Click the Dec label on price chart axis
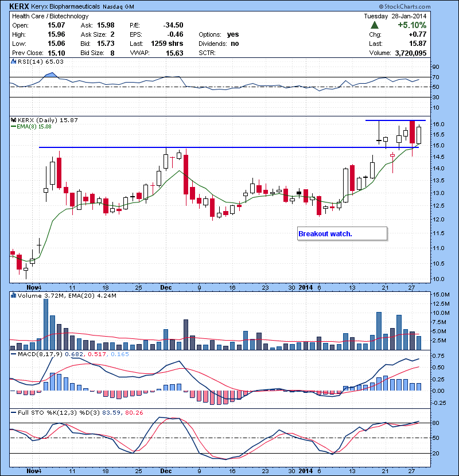Image resolution: width=459 pixels, height=476 pixels. 166,287
